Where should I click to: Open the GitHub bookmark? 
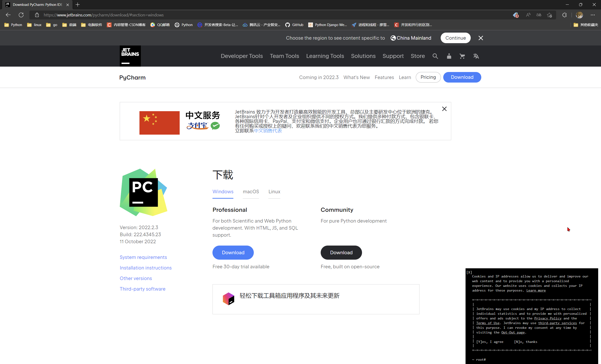tap(294, 25)
